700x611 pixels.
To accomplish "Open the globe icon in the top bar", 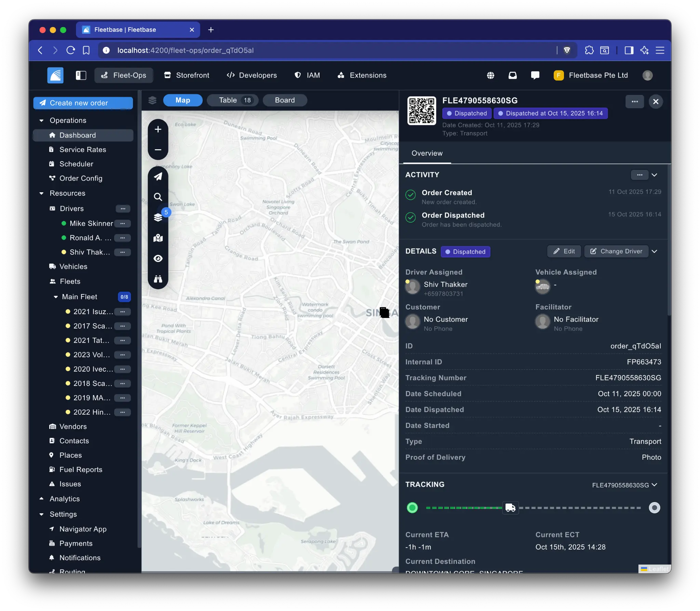I will (491, 75).
